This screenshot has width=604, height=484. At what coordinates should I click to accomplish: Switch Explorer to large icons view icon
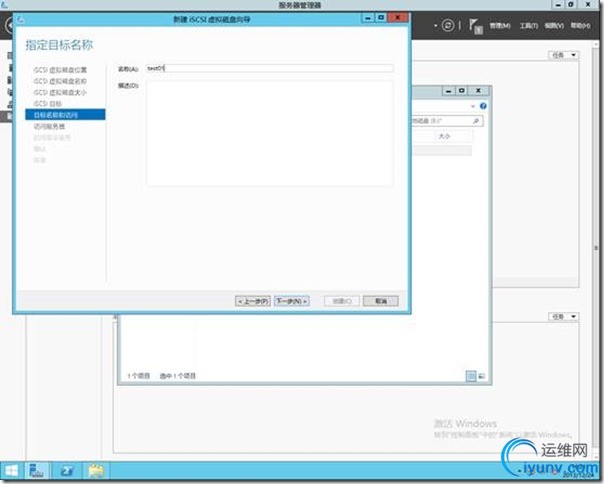(482, 376)
